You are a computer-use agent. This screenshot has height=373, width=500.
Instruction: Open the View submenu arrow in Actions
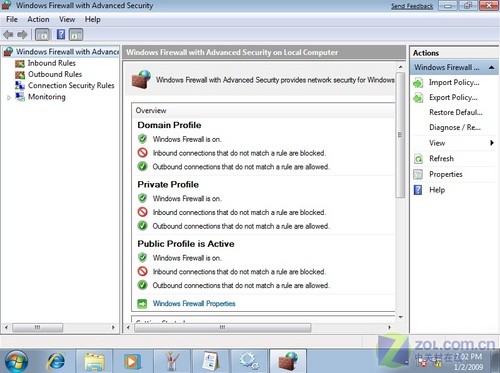[492, 143]
